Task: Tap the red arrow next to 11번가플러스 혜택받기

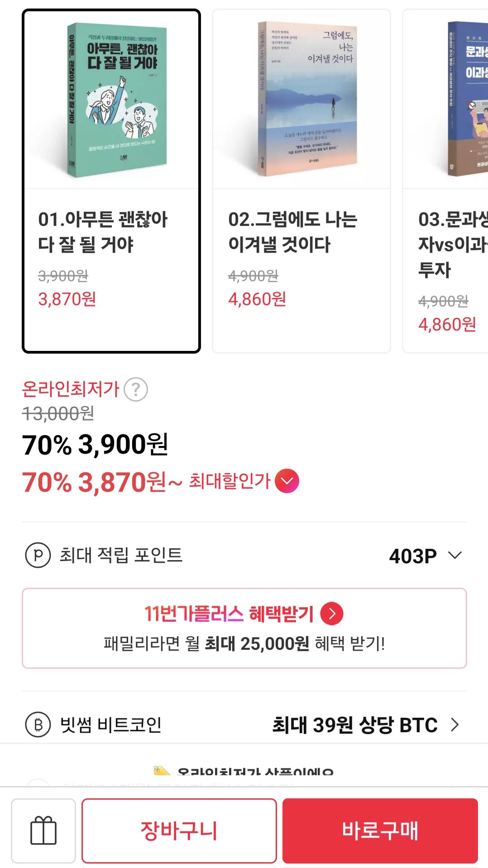Action: tap(332, 614)
